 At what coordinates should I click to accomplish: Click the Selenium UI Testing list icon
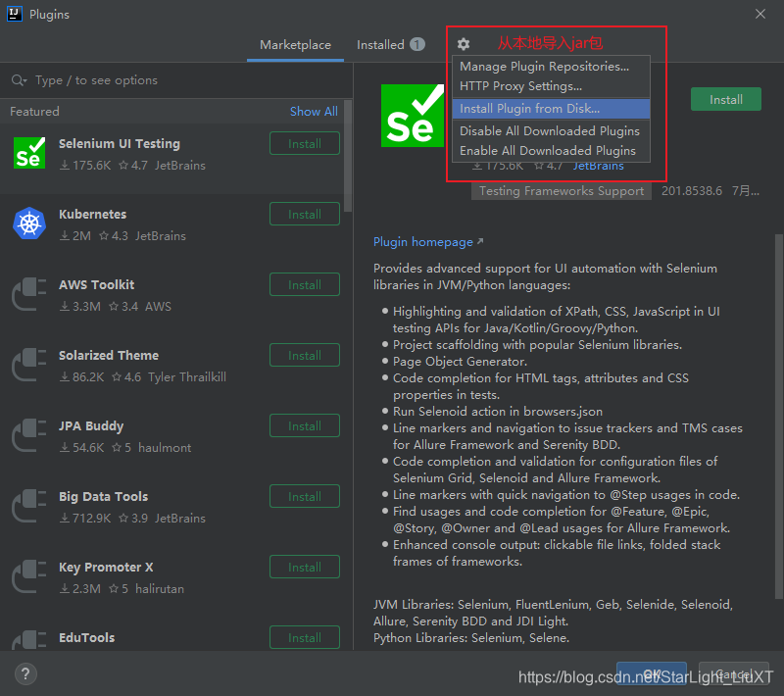(29, 153)
